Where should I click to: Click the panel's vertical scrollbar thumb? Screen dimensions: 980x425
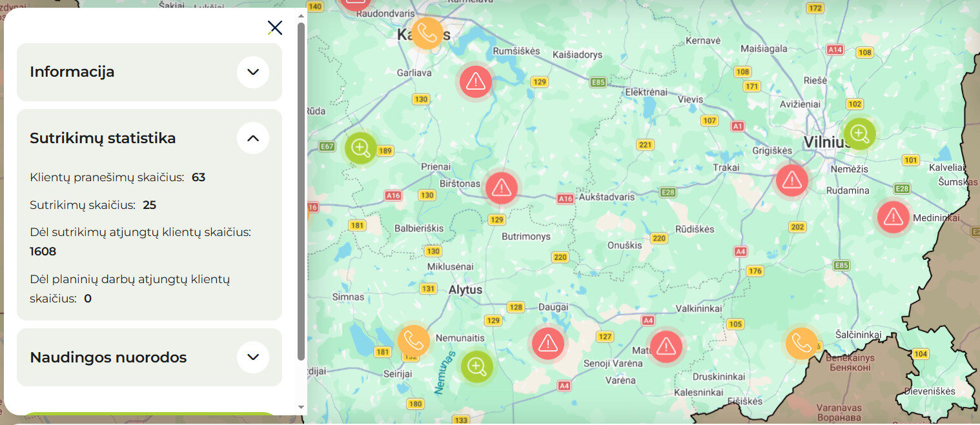pos(301,191)
